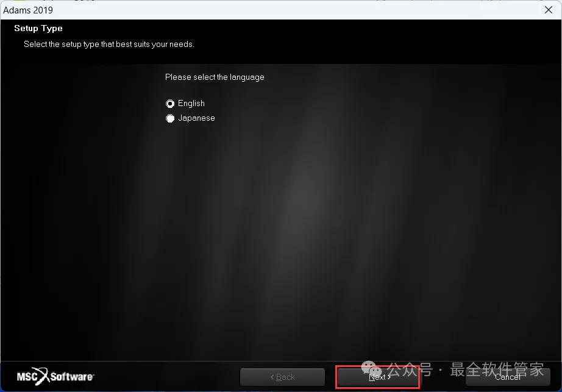Image resolution: width=562 pixels, height=392 pixels.
Task: Click the MSC Software logo
Action: (55, 376)
